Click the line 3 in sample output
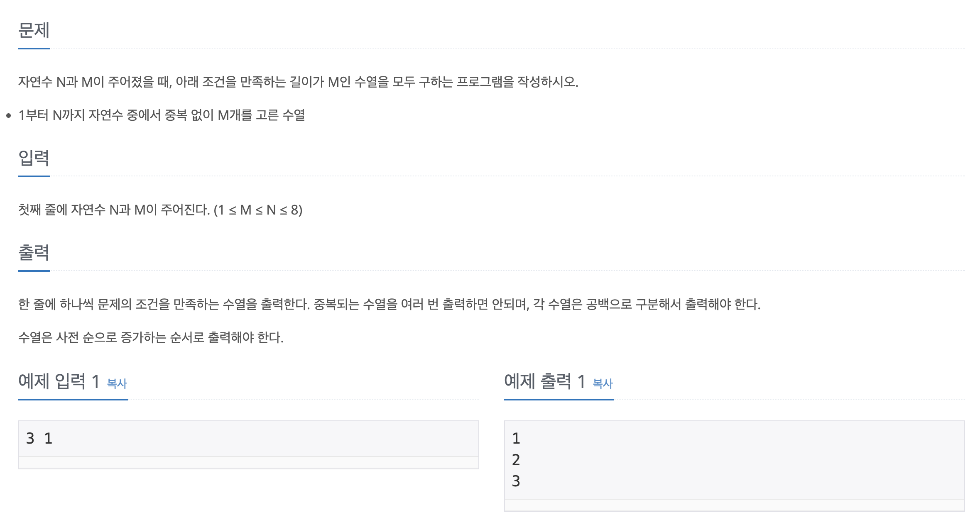This screenshot has height=532, width=980. [516, 481]
